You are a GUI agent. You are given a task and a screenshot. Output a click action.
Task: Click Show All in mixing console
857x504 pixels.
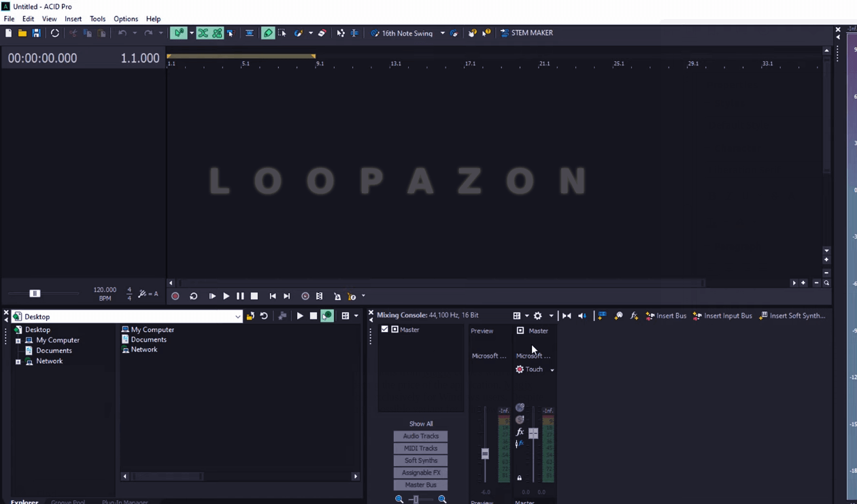pos(421,424)
